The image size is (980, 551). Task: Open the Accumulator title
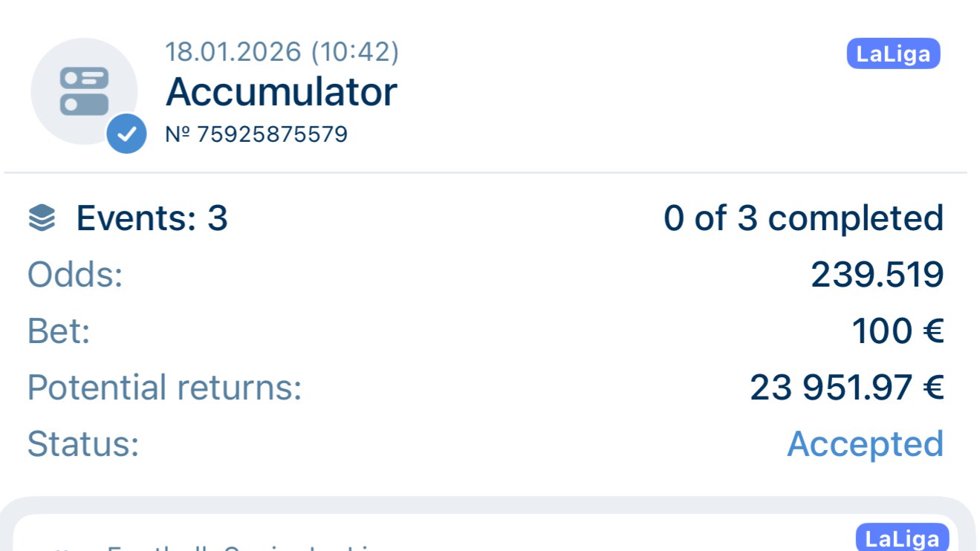tap(282, 92)
